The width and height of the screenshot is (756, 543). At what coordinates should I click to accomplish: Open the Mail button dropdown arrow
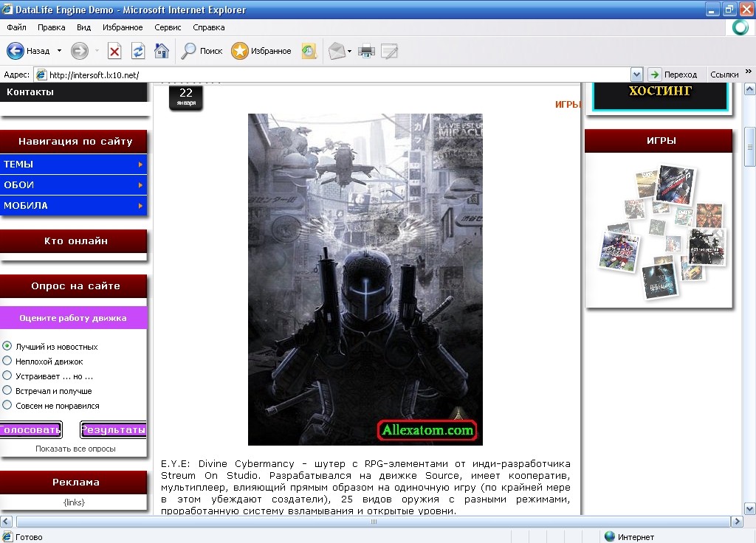pyautogui.click(x=349, y=51)
